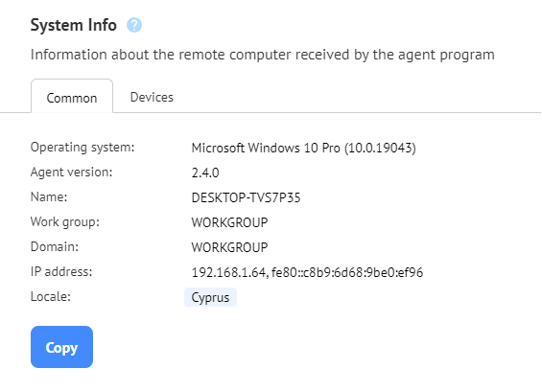The width and height of the screenshot is (542, 392).
Task: Click the DESKTOP-TVS7P35 computer name
Action: point(247,197)
